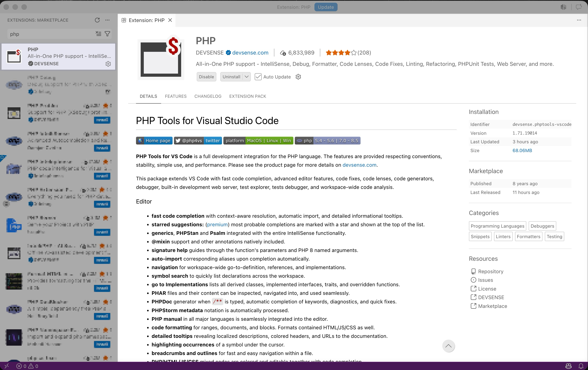
Task: Open the @php4vs twitter badge
Action: (x=198, y=141)
